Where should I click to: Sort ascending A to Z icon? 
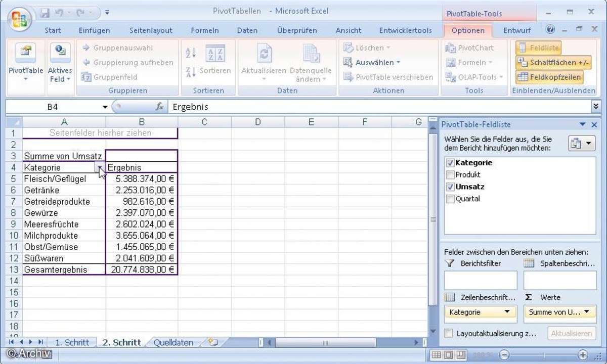pos(191,52)
